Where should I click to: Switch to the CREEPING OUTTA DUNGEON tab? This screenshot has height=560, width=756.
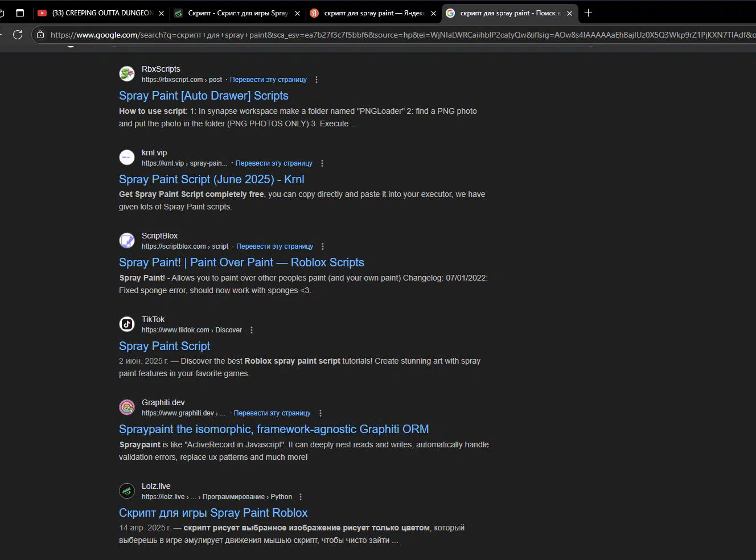(102, 13)
